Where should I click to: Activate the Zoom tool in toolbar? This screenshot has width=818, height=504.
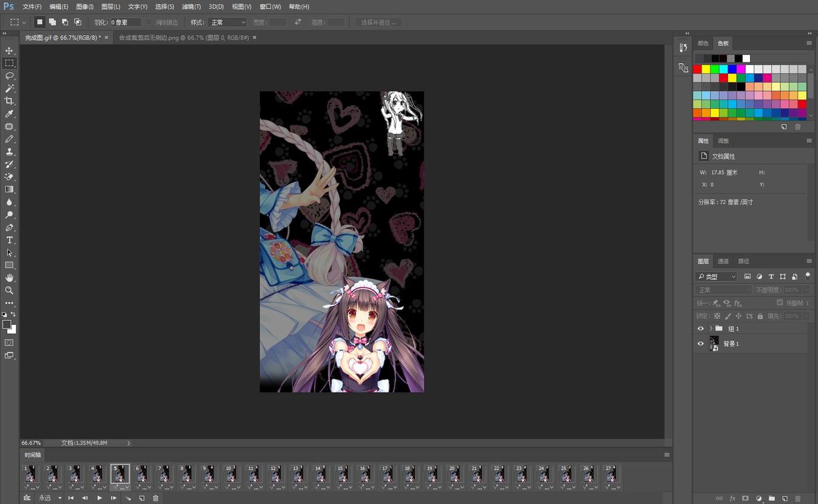(x=9, y=290)
